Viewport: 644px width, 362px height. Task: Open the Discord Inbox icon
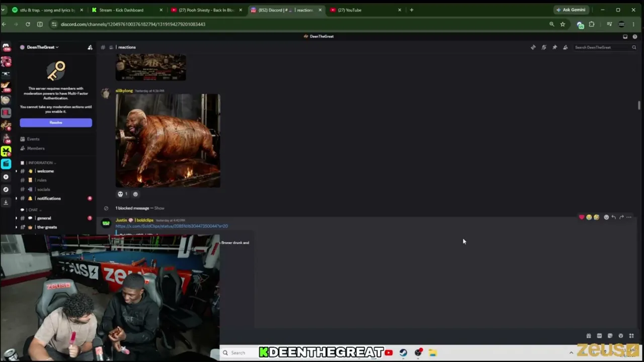(625, 36)
